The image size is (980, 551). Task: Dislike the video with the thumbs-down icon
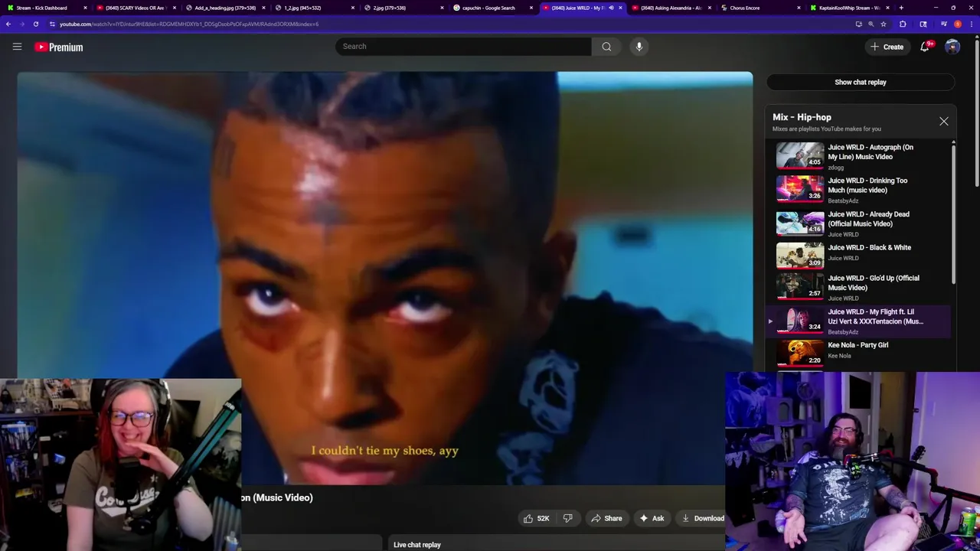[x=568, y=518]
